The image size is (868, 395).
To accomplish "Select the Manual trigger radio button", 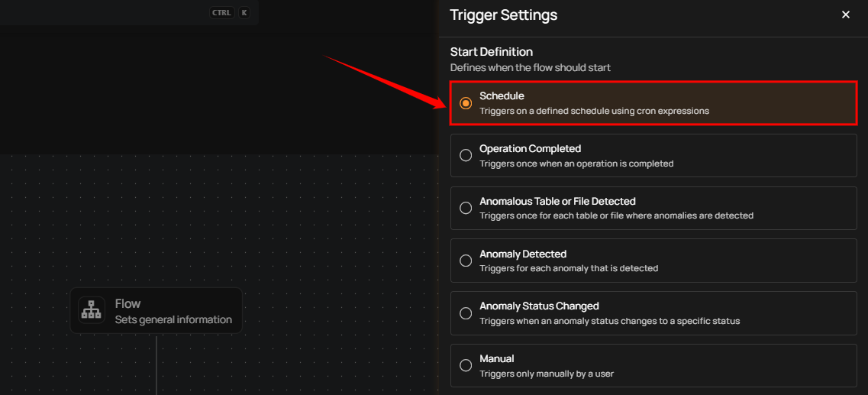I will (x=466, y=365).
